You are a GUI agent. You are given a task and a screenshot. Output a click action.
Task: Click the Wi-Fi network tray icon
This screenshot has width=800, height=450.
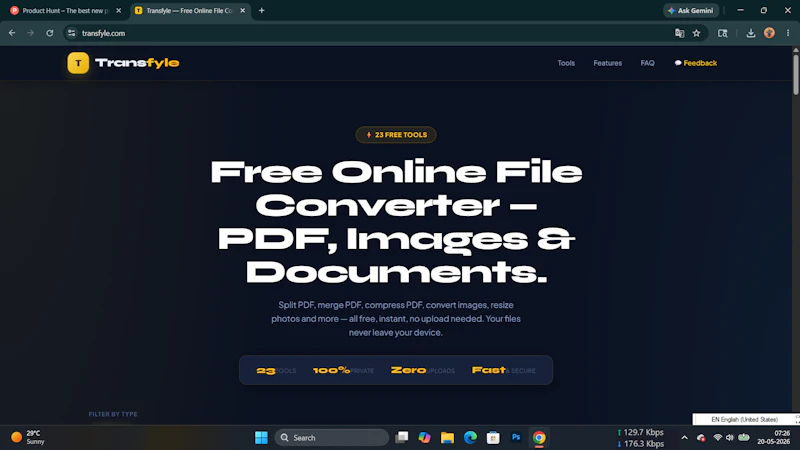coord(717,438)
